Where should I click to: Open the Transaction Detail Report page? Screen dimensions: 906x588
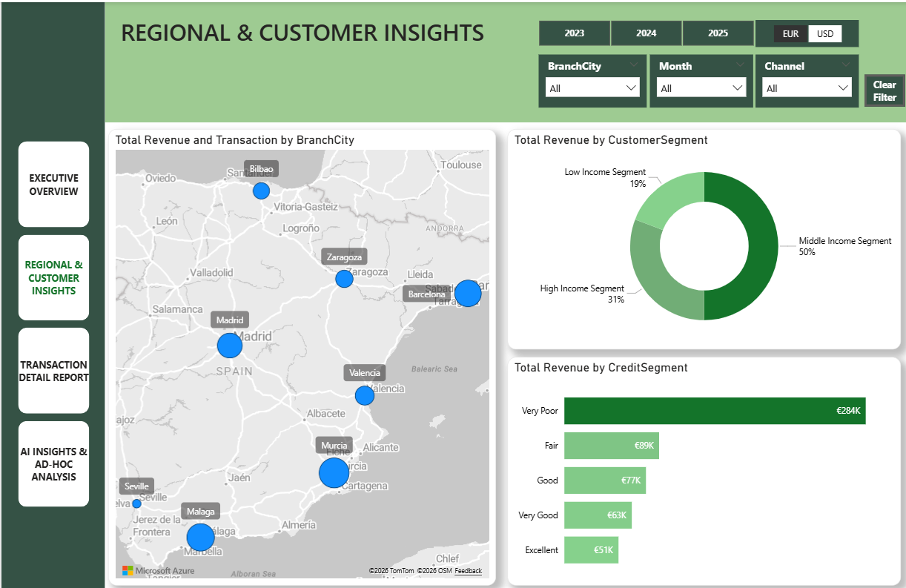click(x=53, y=371)
